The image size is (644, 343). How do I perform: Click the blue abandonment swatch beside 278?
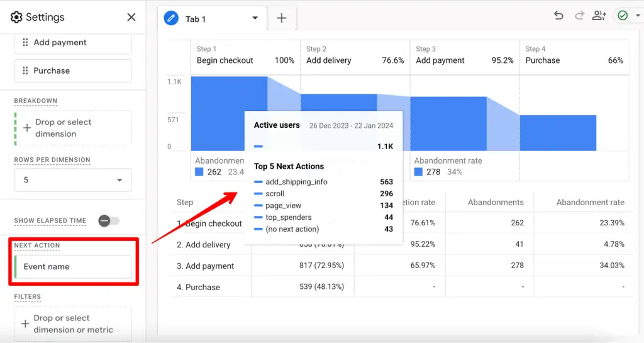(418, 172)
